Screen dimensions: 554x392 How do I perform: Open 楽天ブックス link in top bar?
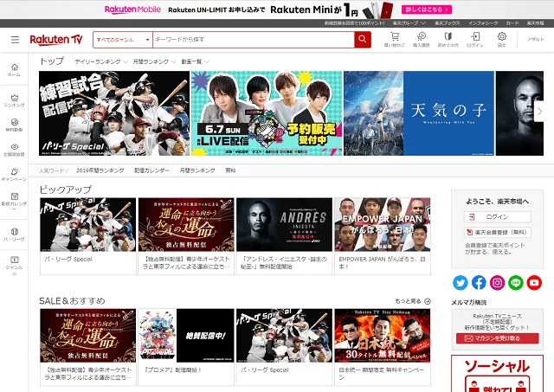click(x=448, y=23)
